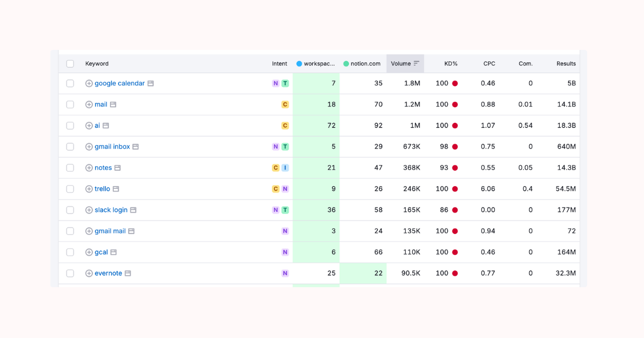The width and height of the screenshot is (644, 338).
Task: Click the 1.8M volume value
Action: point(412,84)
